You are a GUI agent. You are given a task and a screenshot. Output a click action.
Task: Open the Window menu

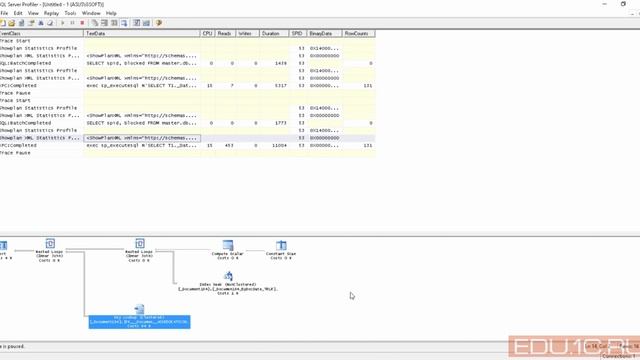click(91, 13)
